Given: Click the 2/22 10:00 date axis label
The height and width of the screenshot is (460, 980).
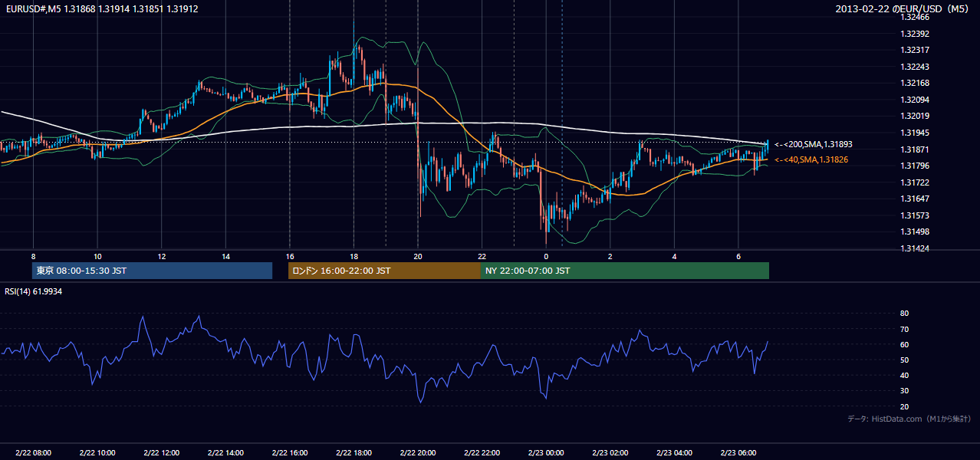Looking at the screenshot, I should tap(97, 452).
